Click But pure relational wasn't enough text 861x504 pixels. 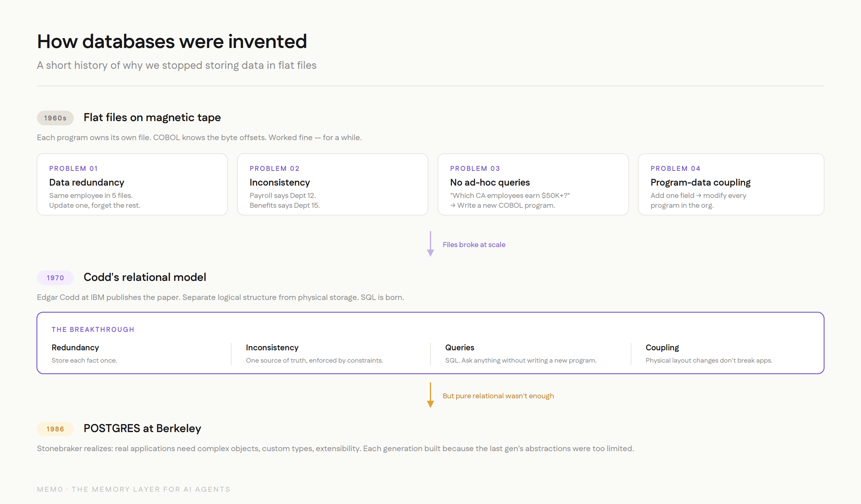[x=498, y=396]
